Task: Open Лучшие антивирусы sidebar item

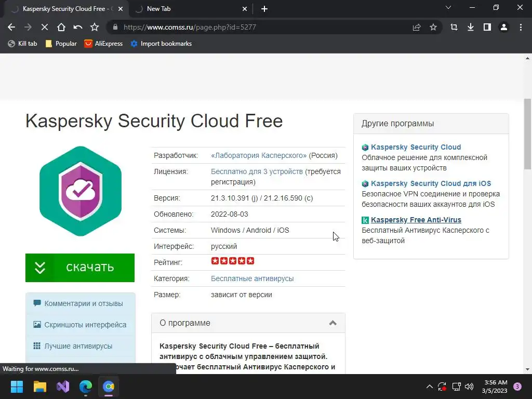Action: (x=81, y=346)
